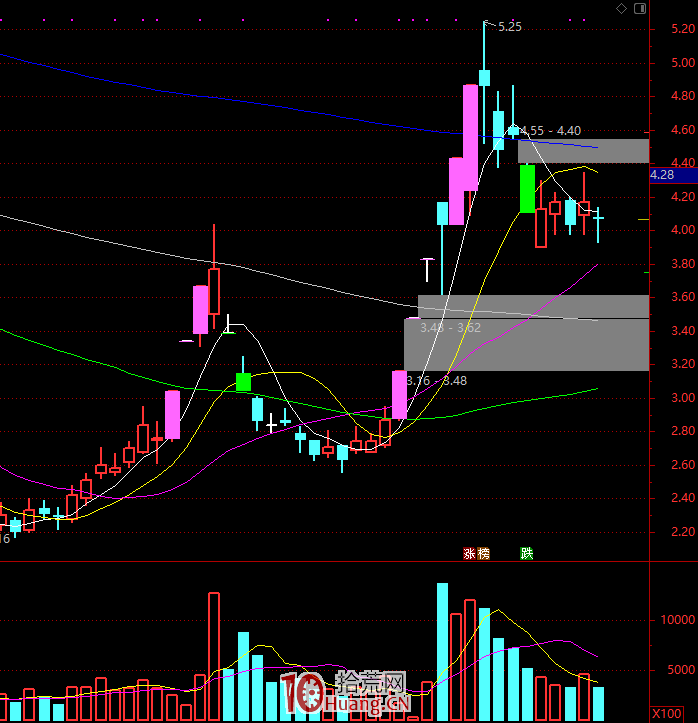
Task: Open the orange 榜 event marker
Action: pyautogui.click(x=483, y=553)
